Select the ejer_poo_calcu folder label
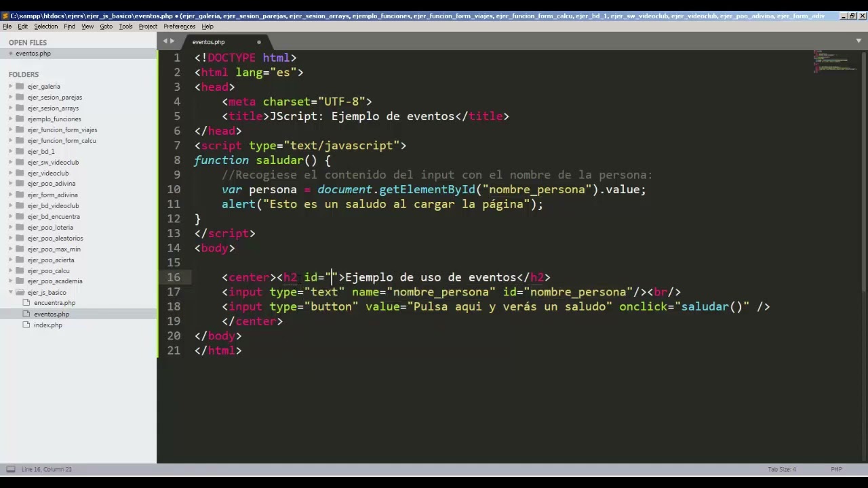Image resolution: width=868 pixels, height=488 pixels. tap(48, 271)
